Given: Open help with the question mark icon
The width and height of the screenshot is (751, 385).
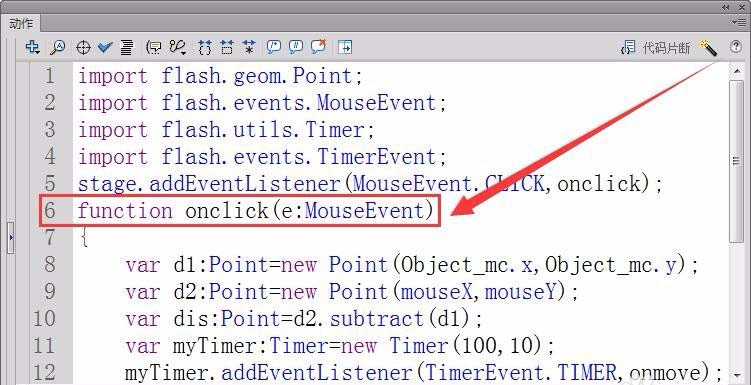Looking at the screenshot, I should (736, 46).
